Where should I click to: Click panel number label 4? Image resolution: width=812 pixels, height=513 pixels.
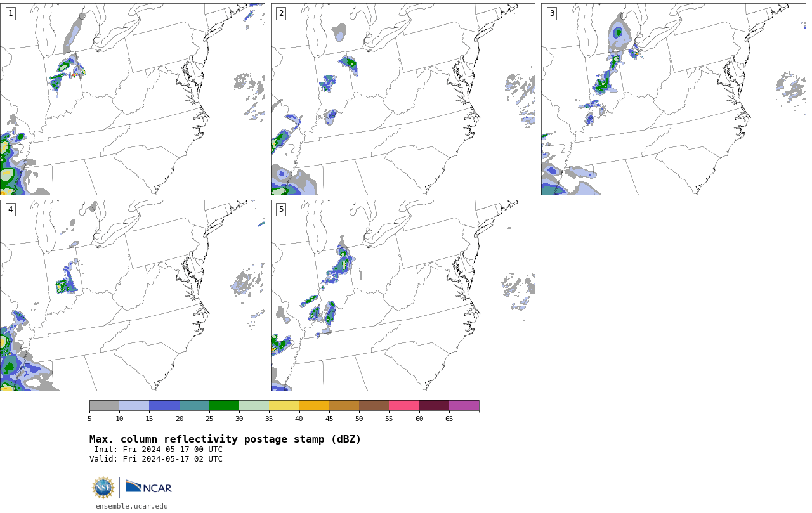tap(10, 209)
